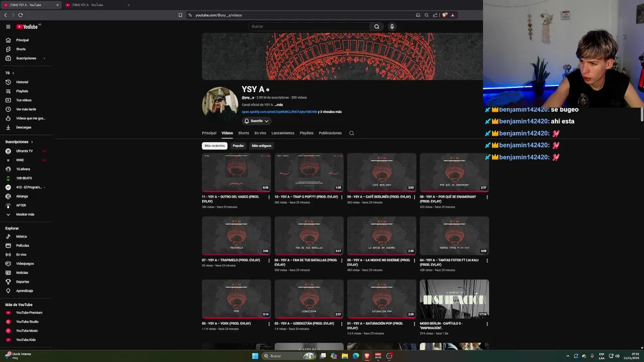
Task: Play Modo Berlin Inspiración thumbnail
Action: click(x=454, y=299)
